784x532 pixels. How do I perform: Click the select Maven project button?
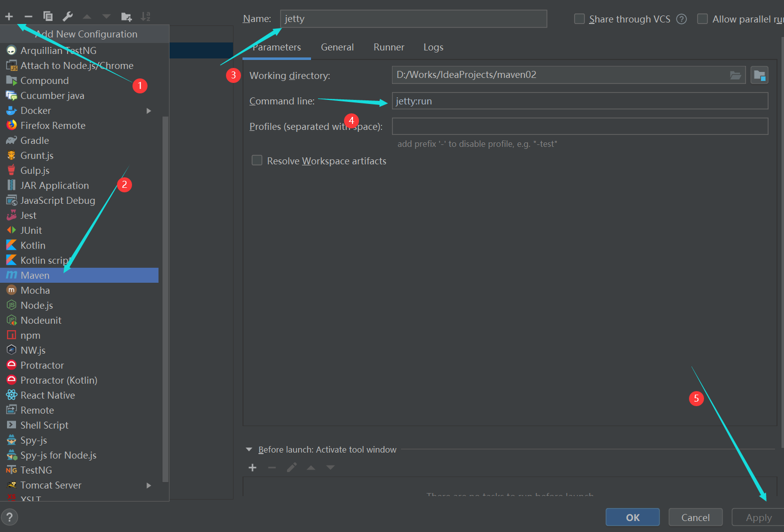coord(759,75)
